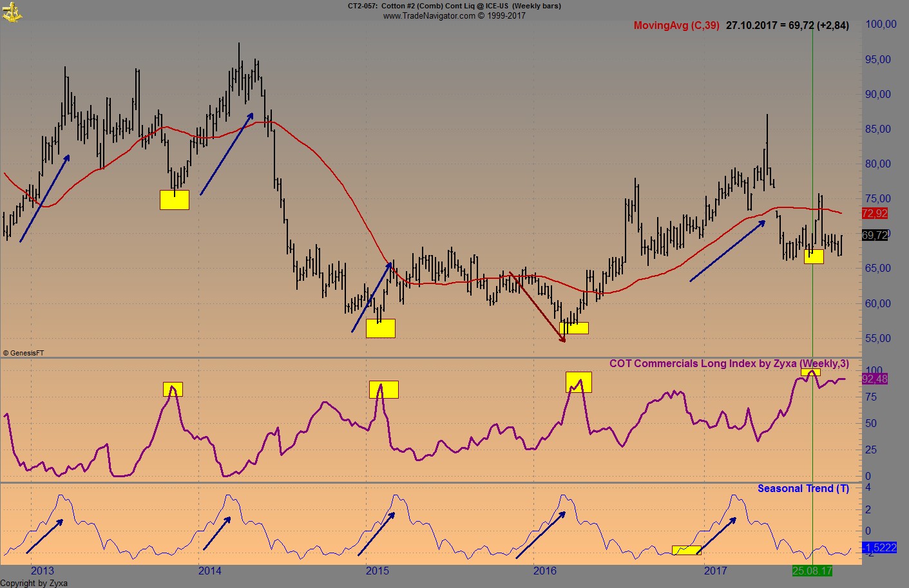909x588 pixels.
Task: Click the gold sextant application logo icon
Action: (x=13, y=12)
